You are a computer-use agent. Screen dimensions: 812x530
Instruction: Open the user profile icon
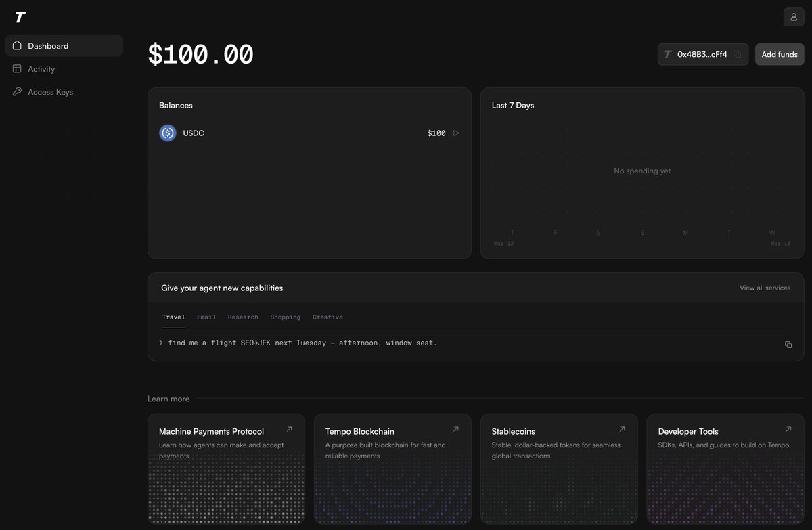tap(794, 17)
